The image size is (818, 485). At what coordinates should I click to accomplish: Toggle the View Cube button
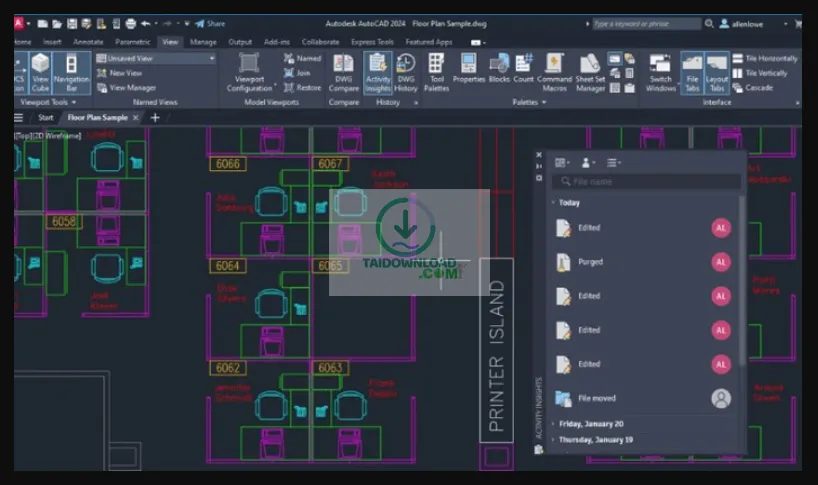[x=40, y=72]
